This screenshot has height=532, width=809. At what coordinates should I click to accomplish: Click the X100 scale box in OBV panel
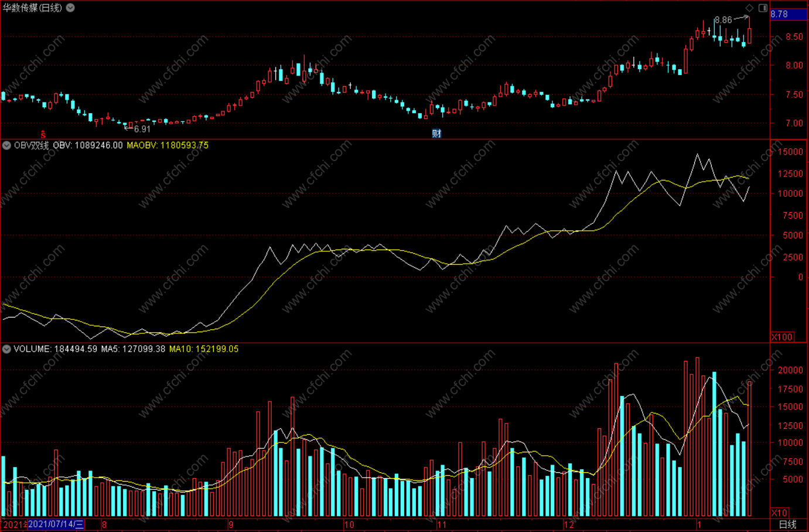[781, 337]
